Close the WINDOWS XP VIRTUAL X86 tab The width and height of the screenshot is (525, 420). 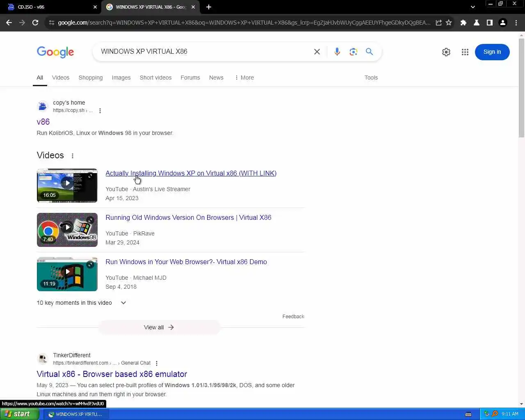[x=193, y=7]
